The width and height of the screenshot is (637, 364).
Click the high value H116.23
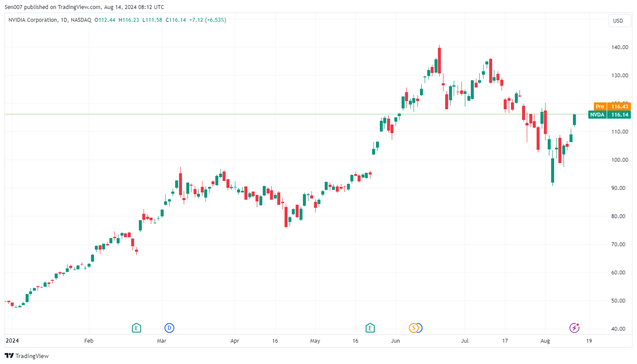point(129,20)
